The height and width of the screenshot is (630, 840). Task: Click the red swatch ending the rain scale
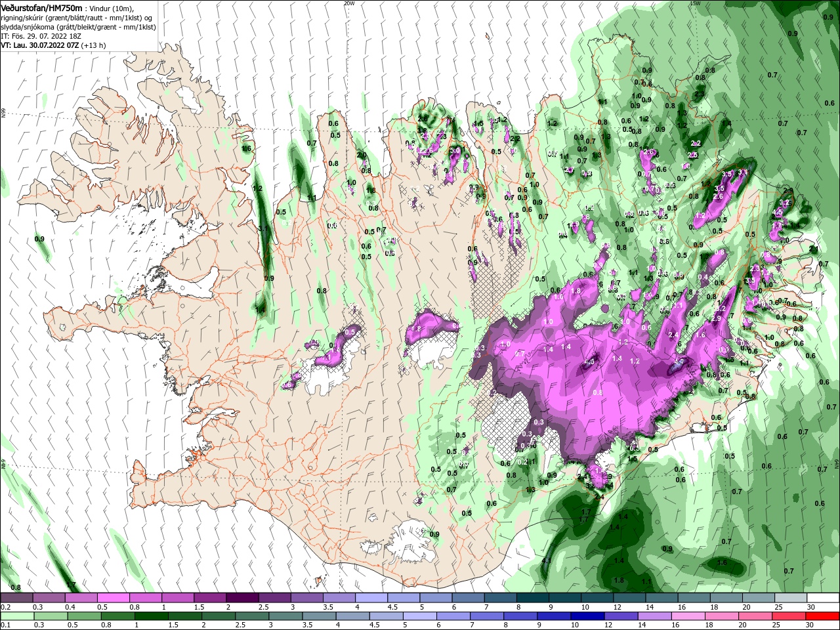(822, 616)
